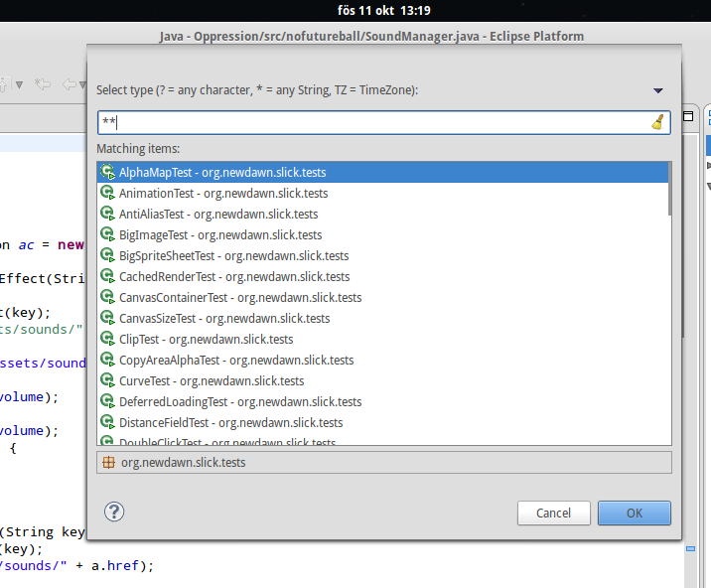Maximize editor area icon in Eclipse window
The image size is (711, 588).
pos(688,116)
